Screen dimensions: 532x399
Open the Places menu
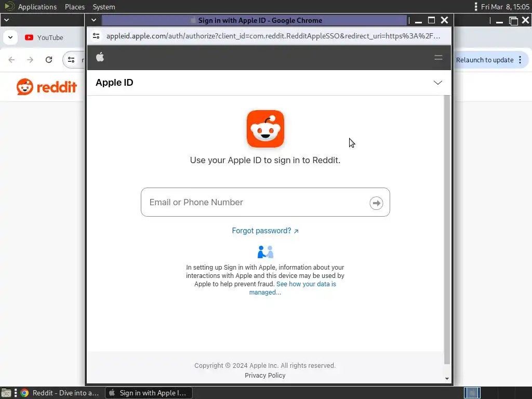coord(75,7)
